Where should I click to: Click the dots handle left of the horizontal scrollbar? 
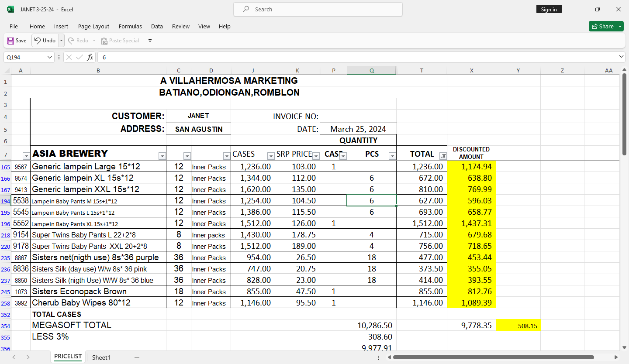(x=379, y=357)
